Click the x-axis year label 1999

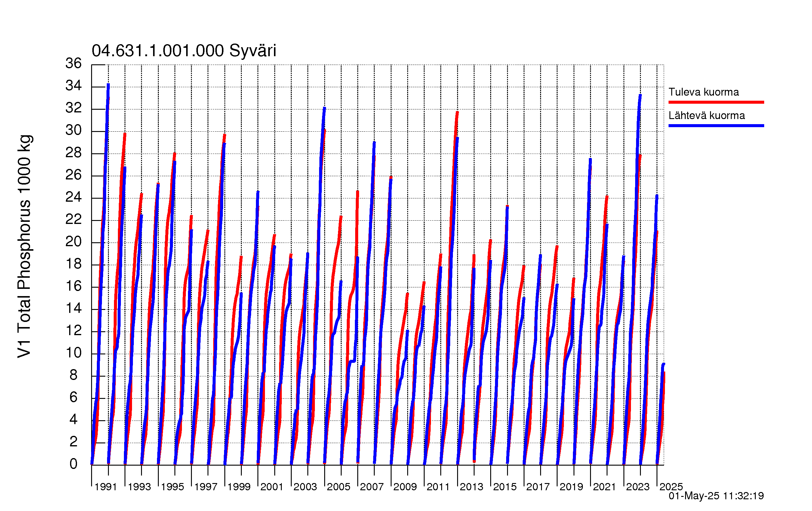(x=239, y=487)
